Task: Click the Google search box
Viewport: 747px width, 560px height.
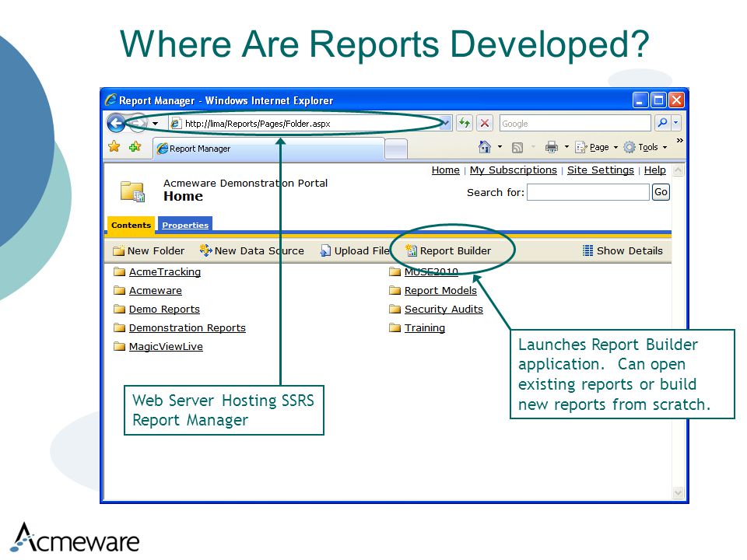Action: tap(575, 124)
